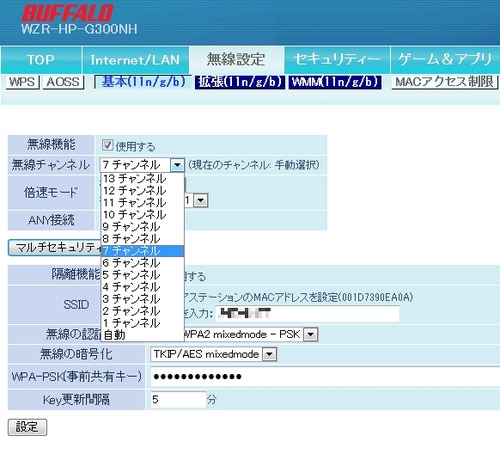Choose 自動 channel option
The image size is (500, 454).
point(142,335)
